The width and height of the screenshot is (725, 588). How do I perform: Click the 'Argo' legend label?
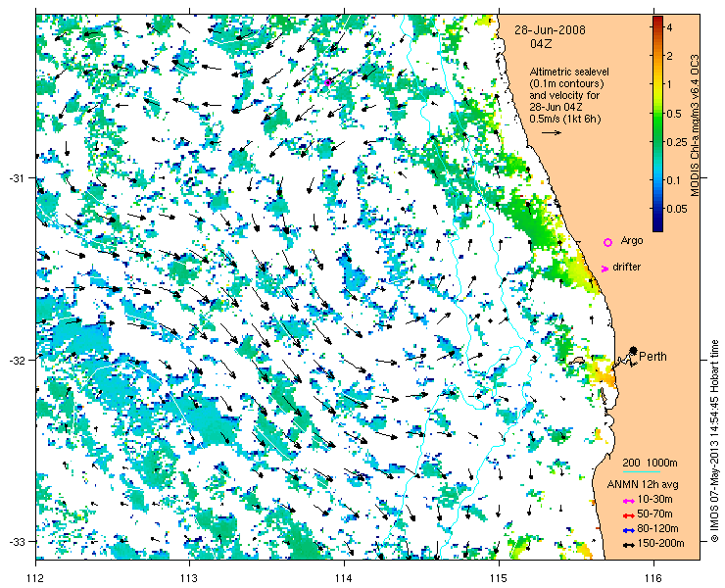tap(632, 241)
